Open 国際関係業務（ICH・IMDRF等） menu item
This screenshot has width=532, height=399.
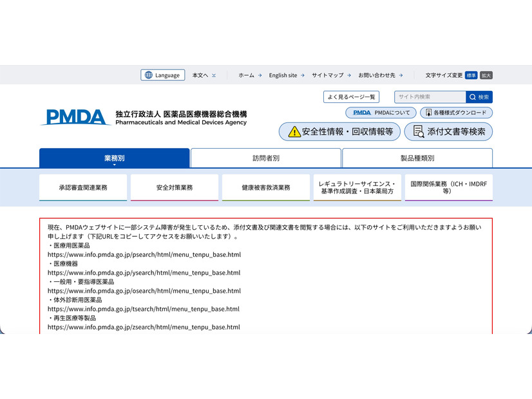449,187
